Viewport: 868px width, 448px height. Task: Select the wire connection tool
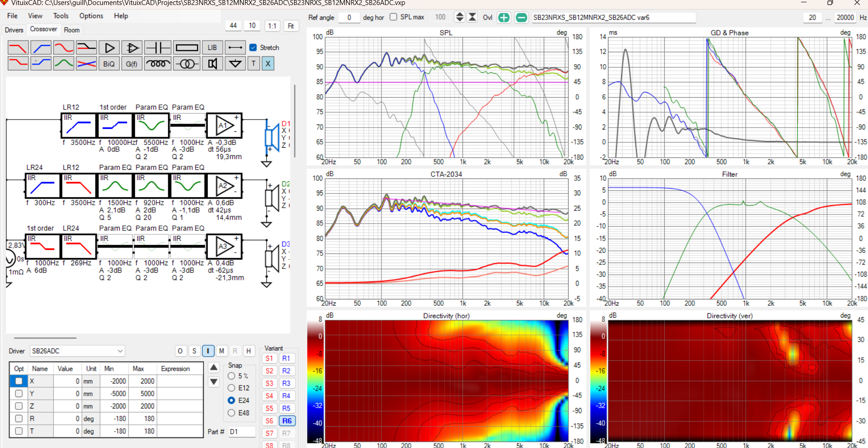pyautogui.click(x=235, y=48)
